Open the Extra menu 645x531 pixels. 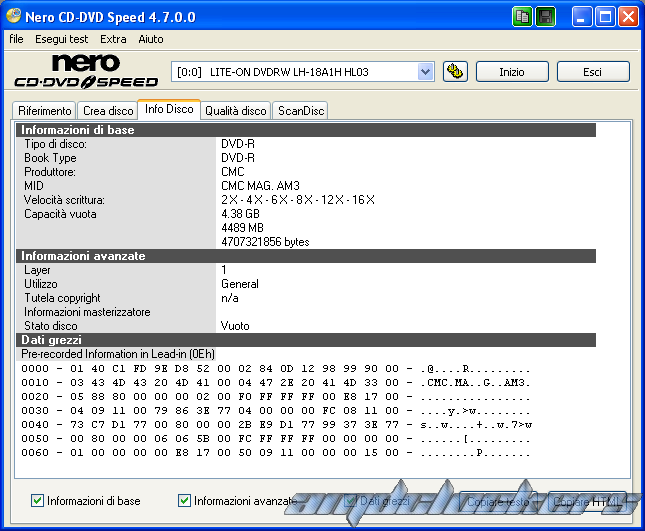[x=113, y=39]
